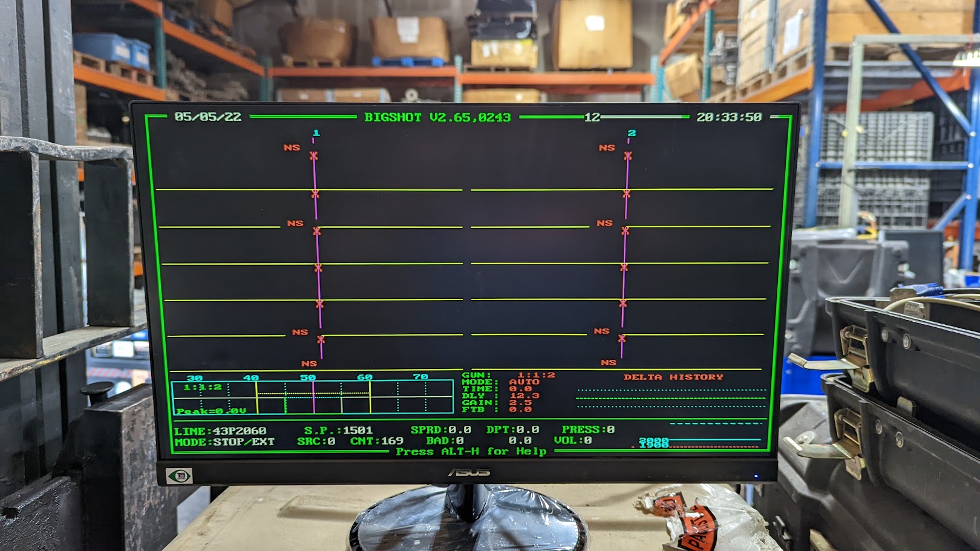Click the bottom red X marker in column 1

click(321, 339)
